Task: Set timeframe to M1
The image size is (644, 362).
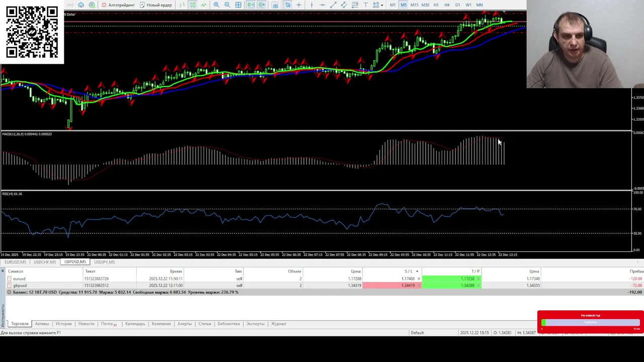Action: click(392, 5)
